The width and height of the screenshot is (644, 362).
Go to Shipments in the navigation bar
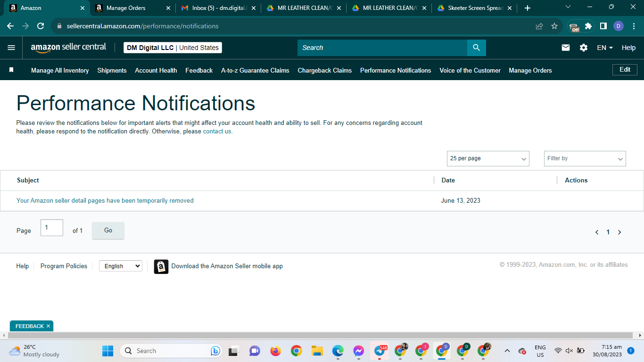pyautogui.click(x=112, y=70)
